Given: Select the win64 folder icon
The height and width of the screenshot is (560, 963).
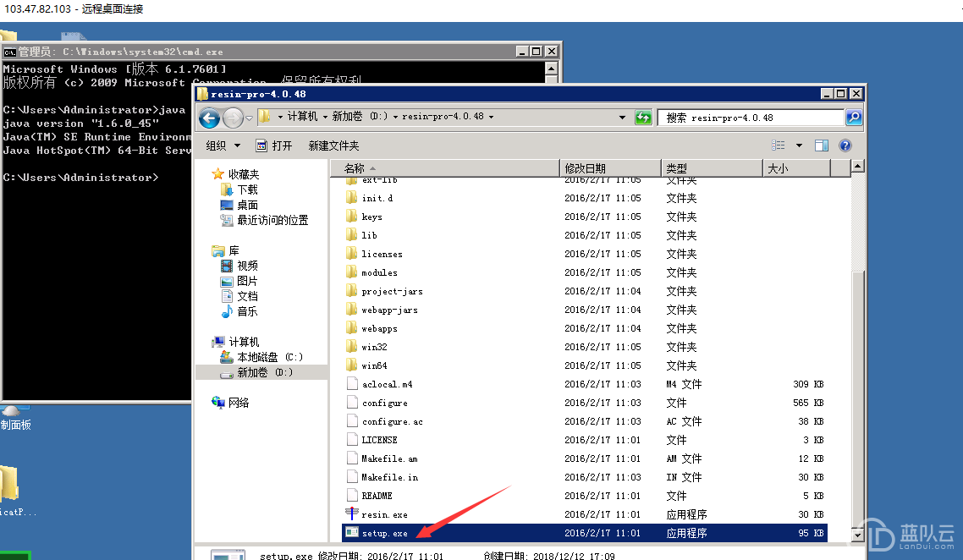Looking at the screenshot, I should pos(352,365).
